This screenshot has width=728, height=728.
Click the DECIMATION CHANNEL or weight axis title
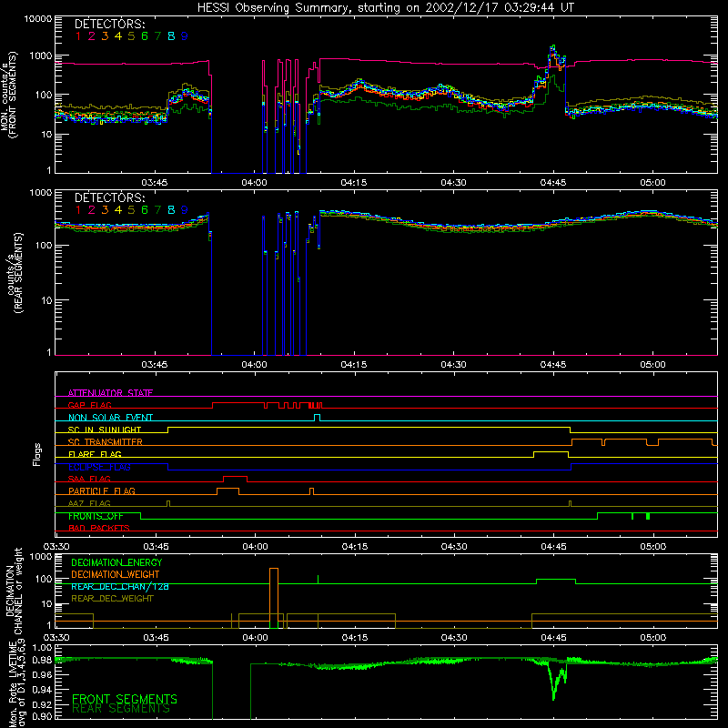[14, 591]
